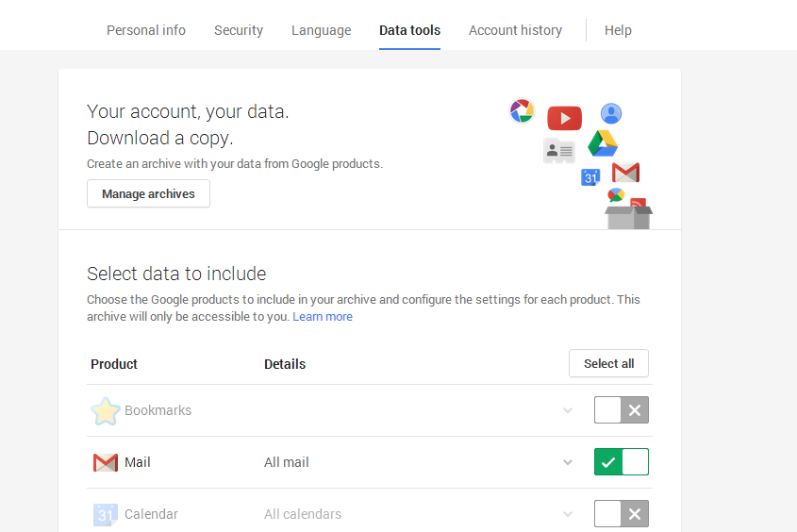Click the Picasa pinwheel icon
The image size is (797, 532).
[522, 110]
